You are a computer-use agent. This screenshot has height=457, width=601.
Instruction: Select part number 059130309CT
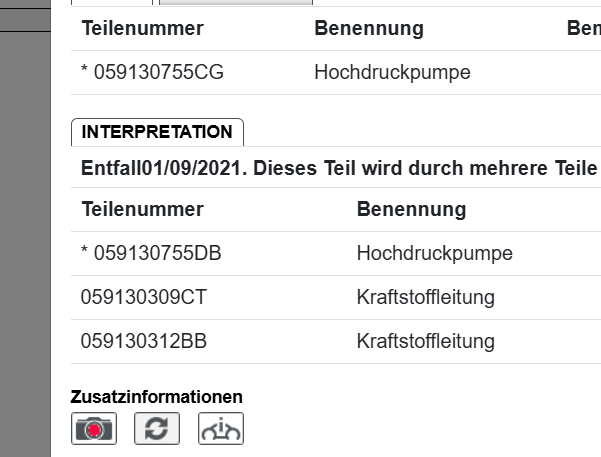(x=144, y=298)
